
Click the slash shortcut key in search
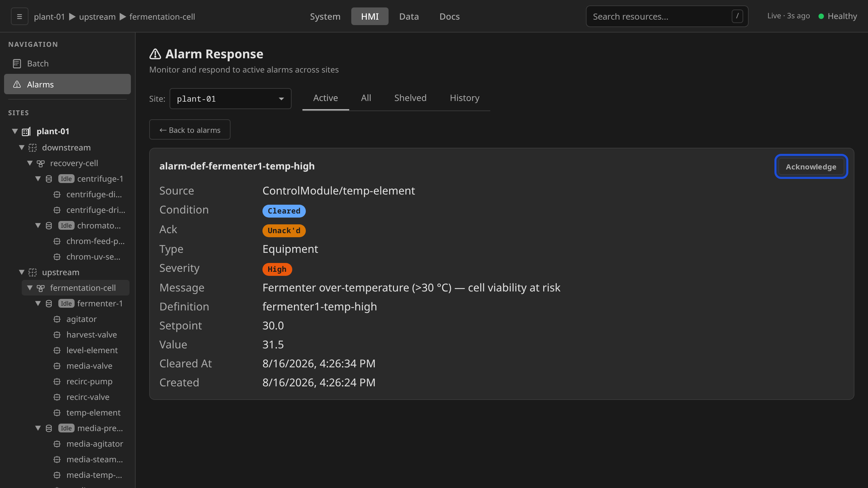(x=737, y=16)
